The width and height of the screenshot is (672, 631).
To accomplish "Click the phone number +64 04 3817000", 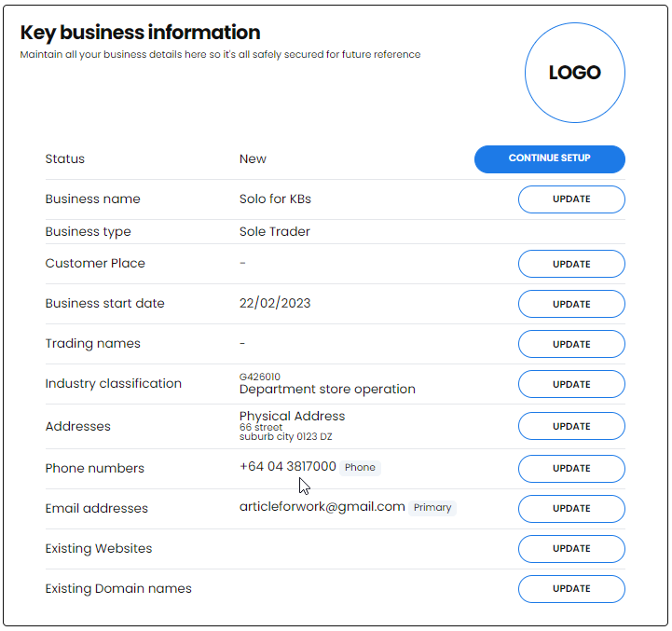I will click(x=288, y=466).
